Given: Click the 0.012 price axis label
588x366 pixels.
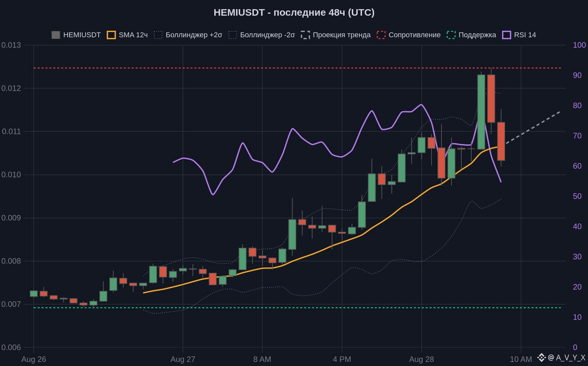Looking at the screenshot, I should pos(11,88).
